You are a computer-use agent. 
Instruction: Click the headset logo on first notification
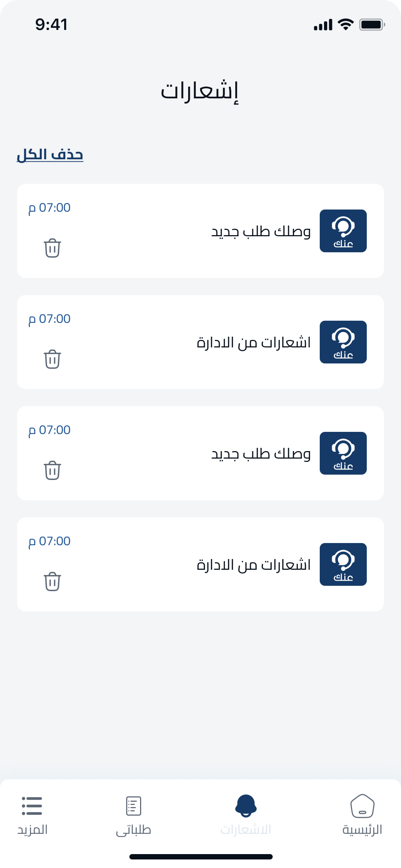pyautogui.click(x=343, y=231)
